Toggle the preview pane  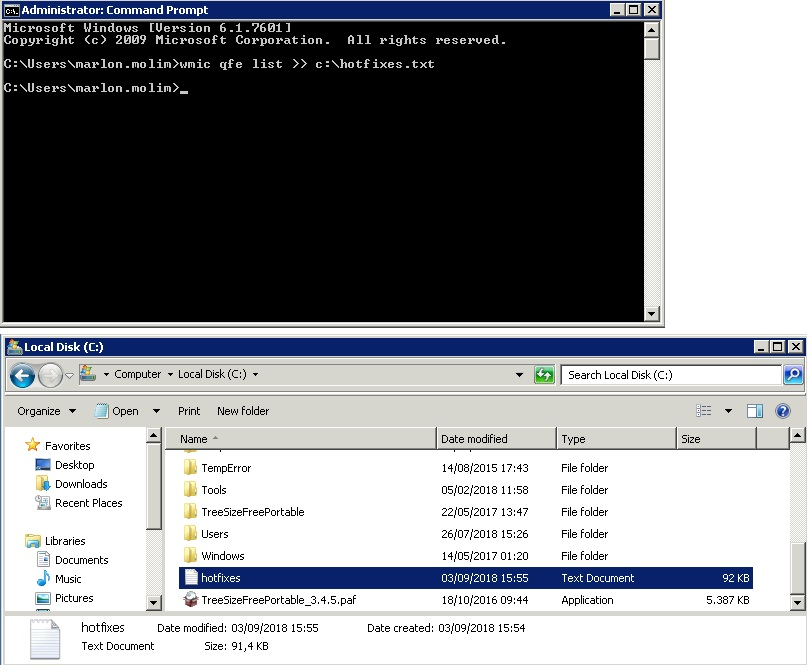click(754, 411)
